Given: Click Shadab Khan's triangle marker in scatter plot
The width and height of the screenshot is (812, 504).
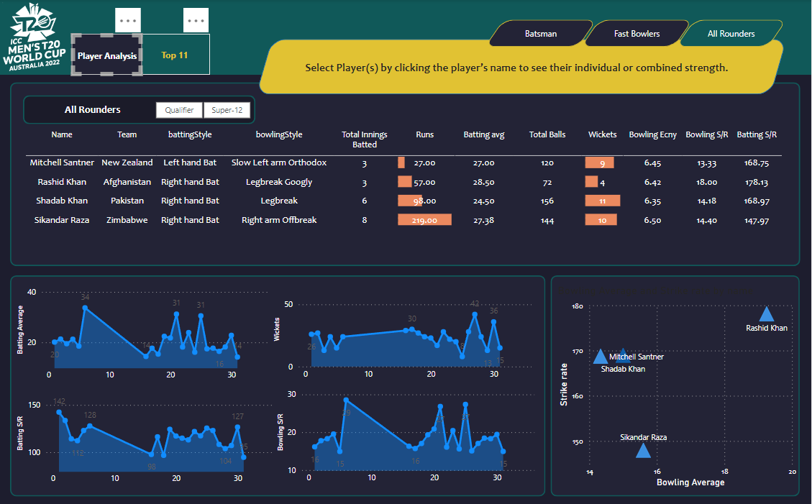Looking at the screenshot, I should (x=601, y=356).
